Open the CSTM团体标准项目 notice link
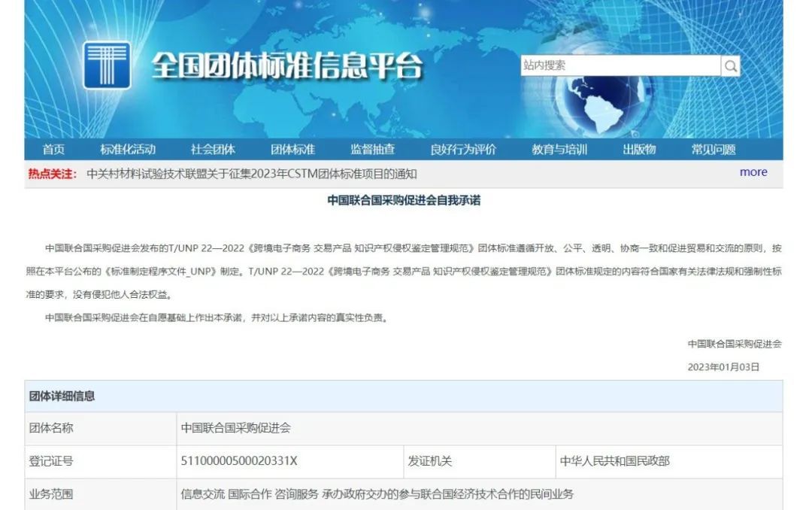 tap(252, 174)
